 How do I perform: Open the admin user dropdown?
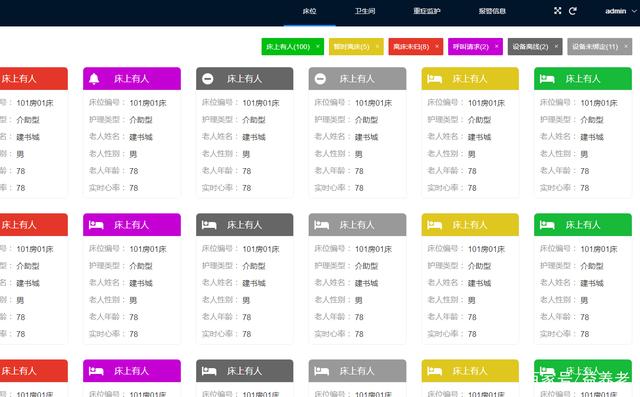point(620,11)
